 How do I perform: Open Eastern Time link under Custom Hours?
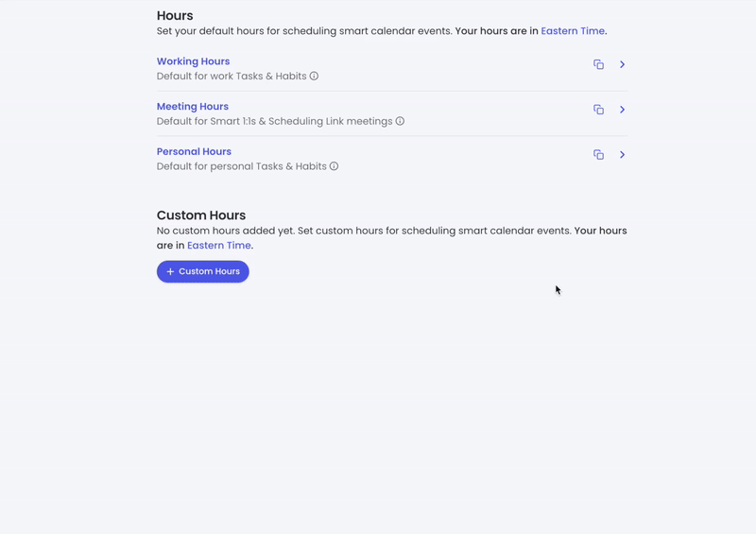click(219, 245)
